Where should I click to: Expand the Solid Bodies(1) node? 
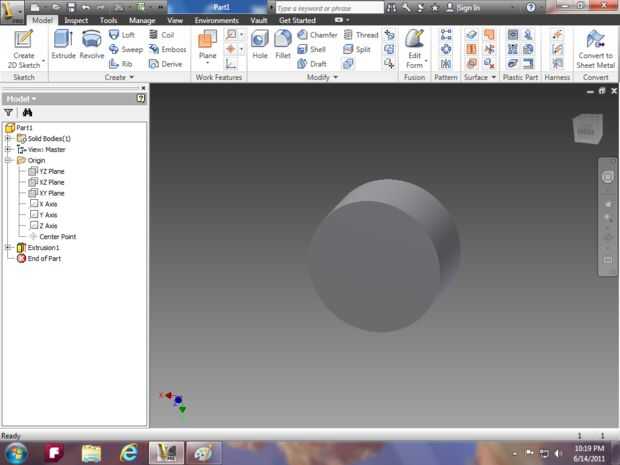8,138
